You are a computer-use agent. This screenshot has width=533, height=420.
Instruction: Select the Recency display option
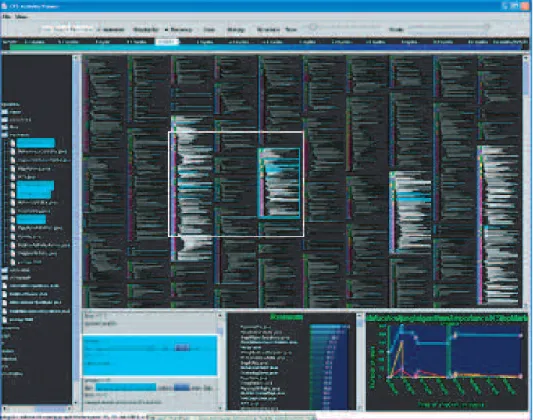179,30
